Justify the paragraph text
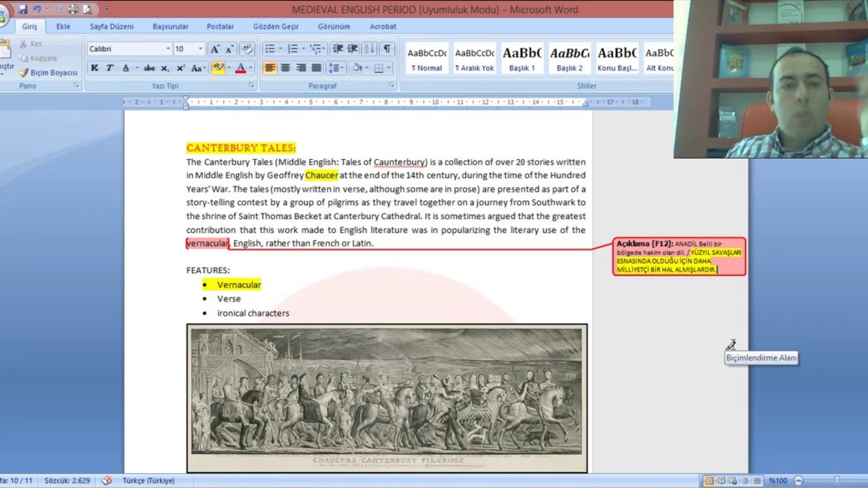 pyautogui.click(x=316, y=68)
